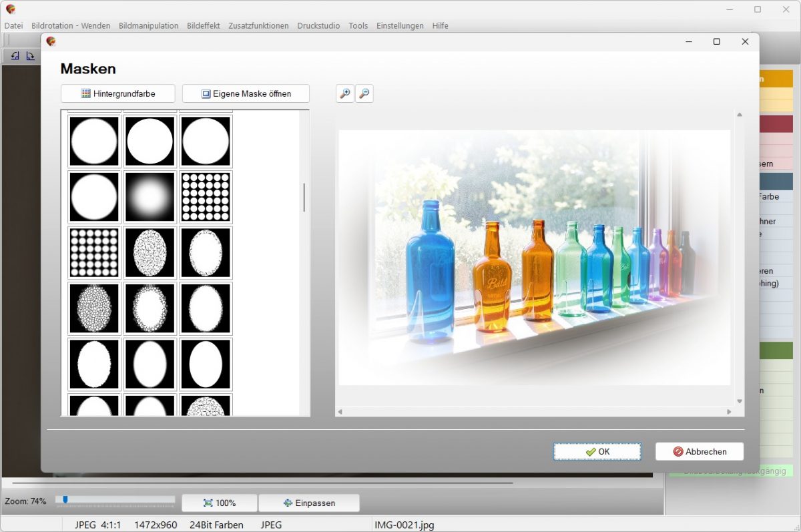Viewport: 801px width, 532px height.
Task: Open the Hintergrundfarbe color picker
Action: click(x=118, y=94)
